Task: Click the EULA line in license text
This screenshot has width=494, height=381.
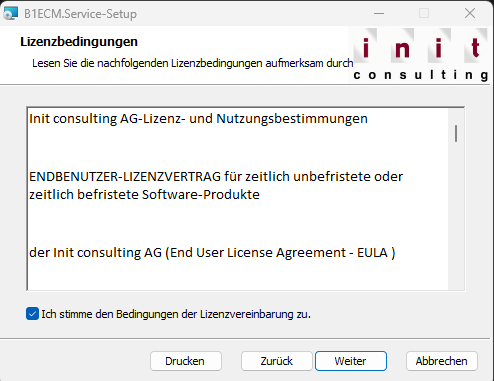Action: [212, 253]
